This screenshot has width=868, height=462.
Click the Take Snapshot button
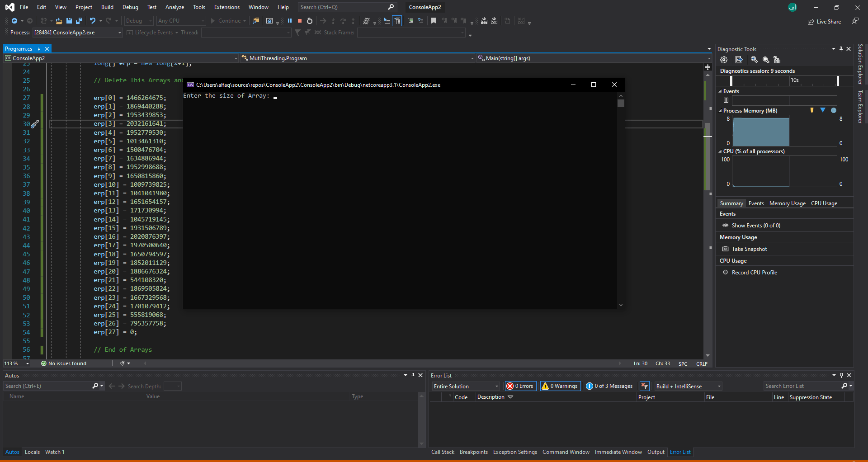pos(749,249)
